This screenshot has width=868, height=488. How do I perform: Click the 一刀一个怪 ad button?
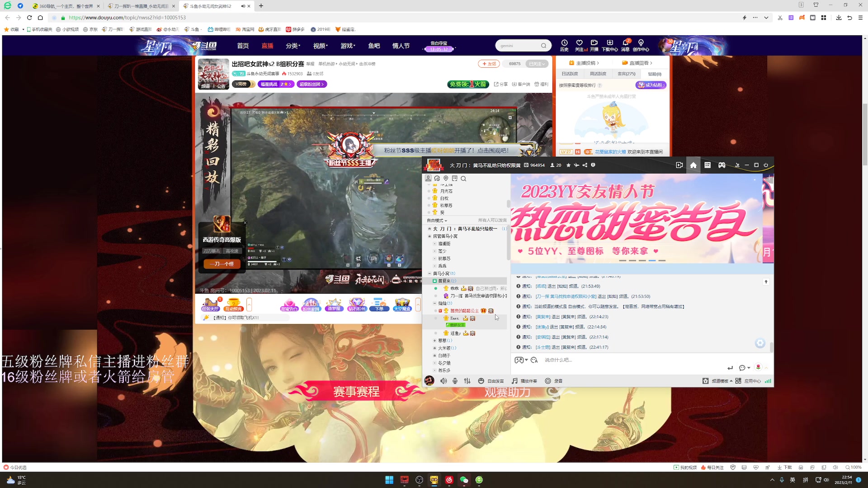(x=222, y=264)
